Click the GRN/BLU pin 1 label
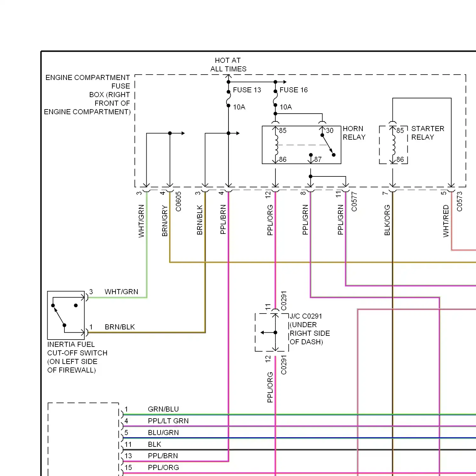The image size is (476, 476). pyautogui.click(x=163, y=409)
